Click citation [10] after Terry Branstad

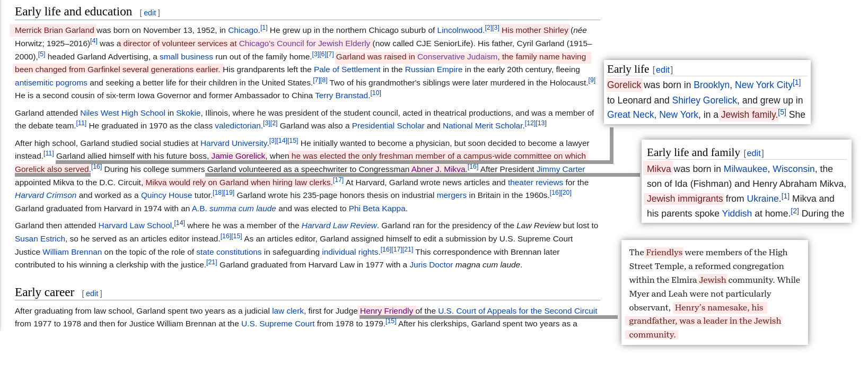pos(375,93)
